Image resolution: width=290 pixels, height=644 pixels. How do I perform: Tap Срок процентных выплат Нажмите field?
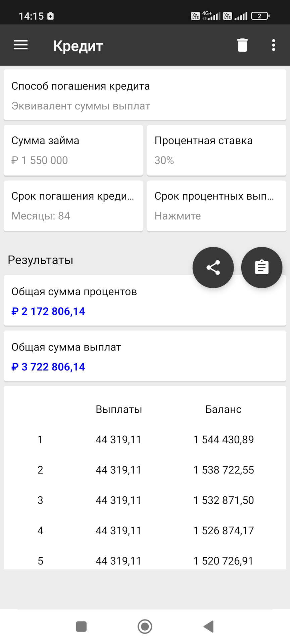point(216,206)
